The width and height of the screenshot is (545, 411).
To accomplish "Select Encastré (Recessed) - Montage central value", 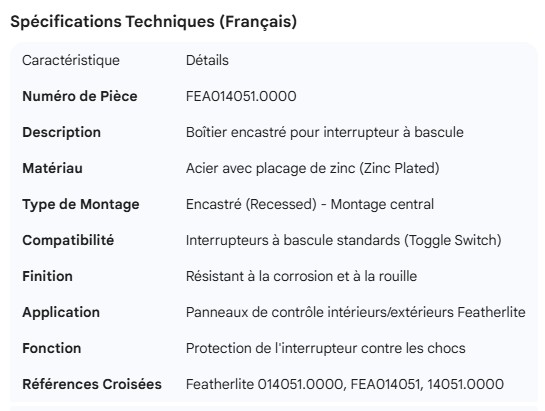I will [310, 204].
